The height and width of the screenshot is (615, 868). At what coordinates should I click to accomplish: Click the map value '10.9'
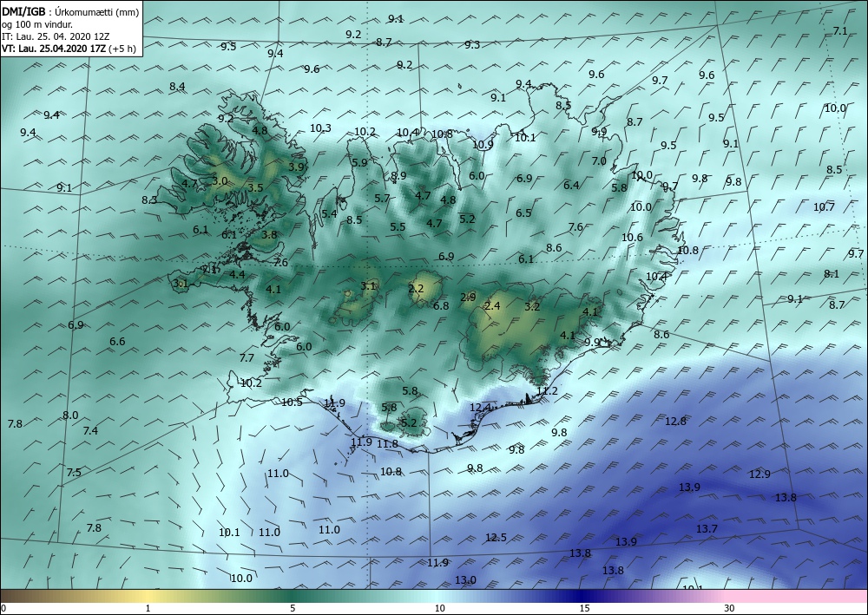coord(483,144)
